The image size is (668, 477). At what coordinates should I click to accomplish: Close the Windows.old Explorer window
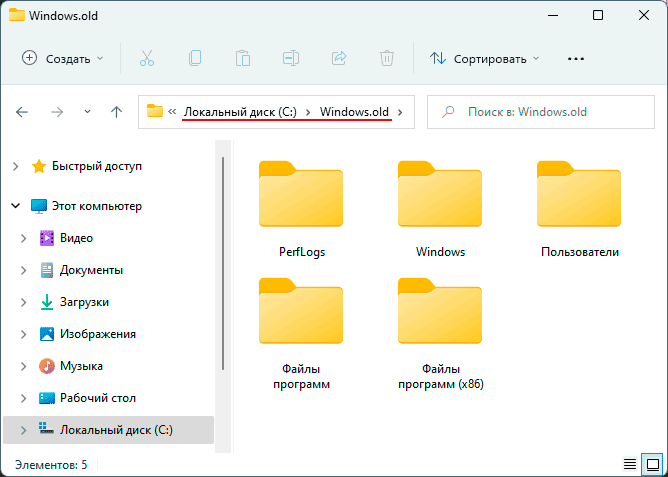click(644, 15)
